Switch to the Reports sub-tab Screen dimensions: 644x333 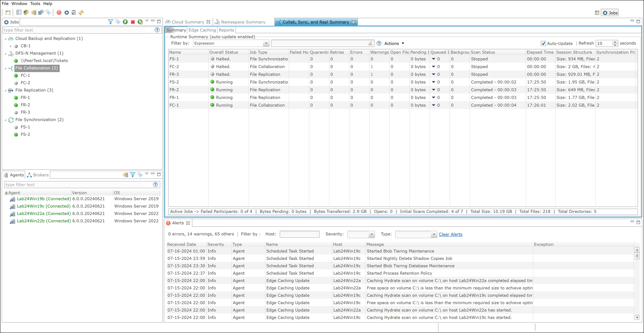(227, 30)
